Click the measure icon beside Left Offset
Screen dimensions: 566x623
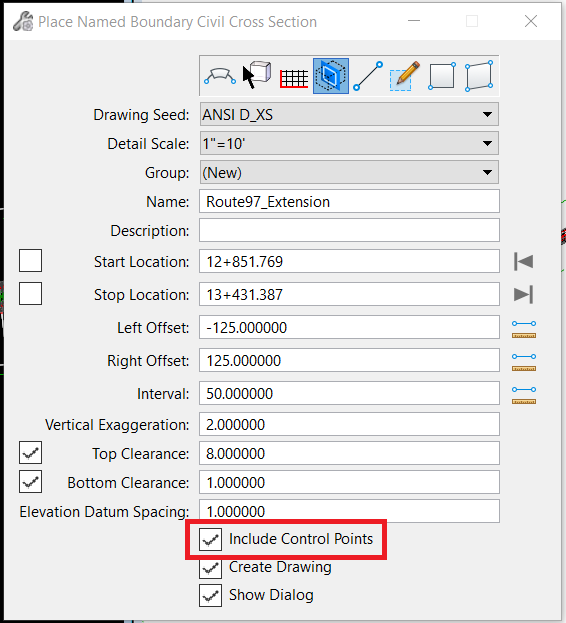524,329
